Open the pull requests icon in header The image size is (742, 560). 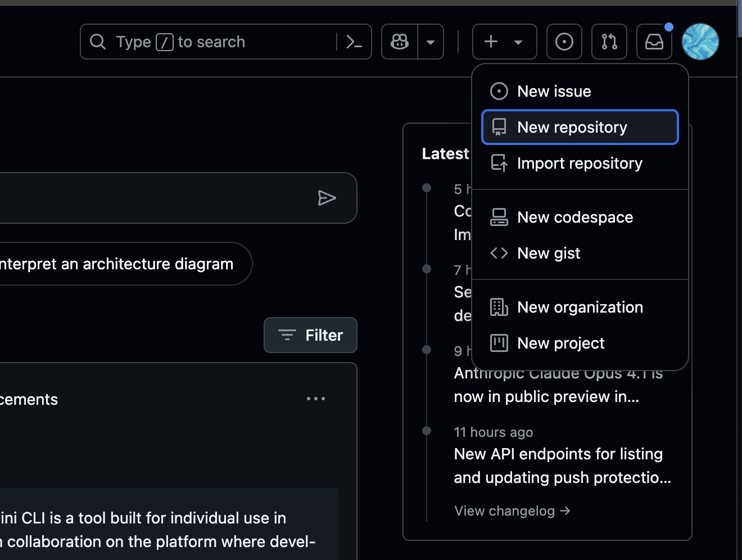tap(609, 42)
